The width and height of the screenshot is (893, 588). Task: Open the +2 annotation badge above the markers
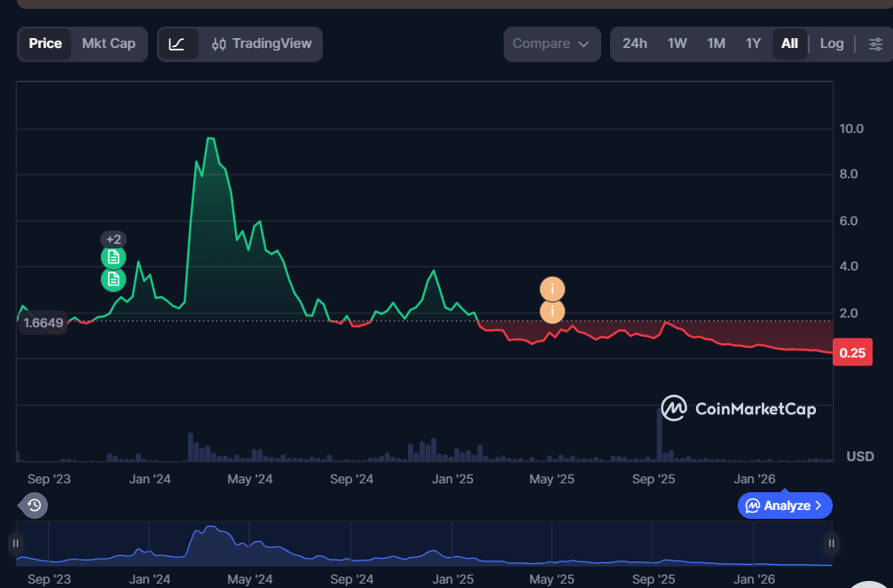(114, 239)
